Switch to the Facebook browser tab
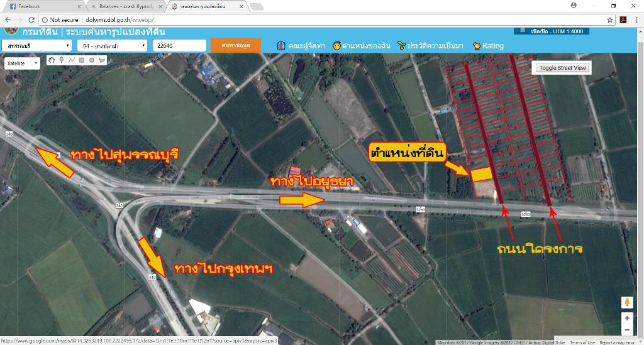Screen dimensions: 644x345 point(43,6)
